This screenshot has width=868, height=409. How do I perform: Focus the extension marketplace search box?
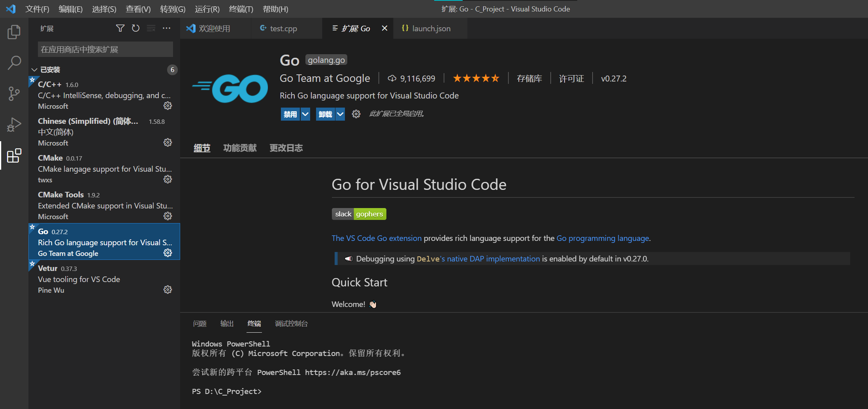click(x=105, y=49)
